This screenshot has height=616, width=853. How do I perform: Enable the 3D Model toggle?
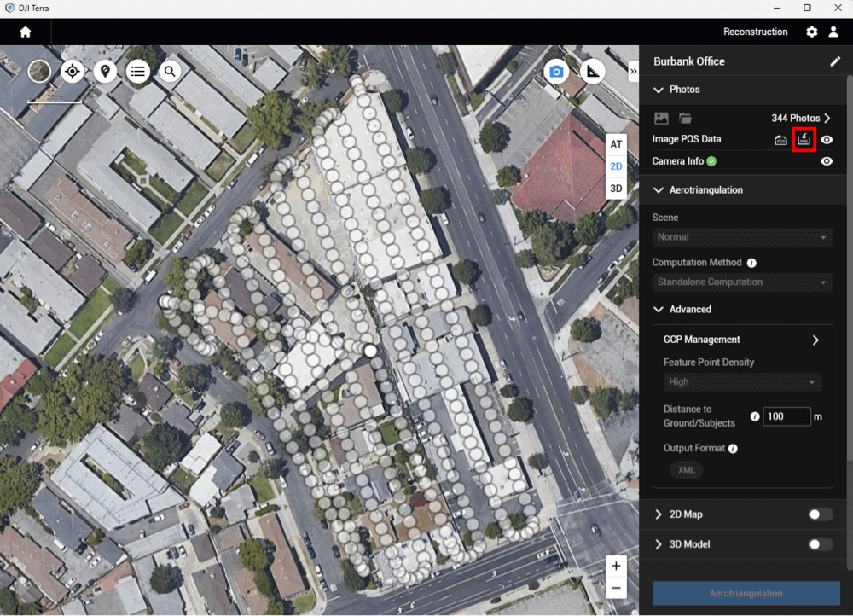point(821,544)
